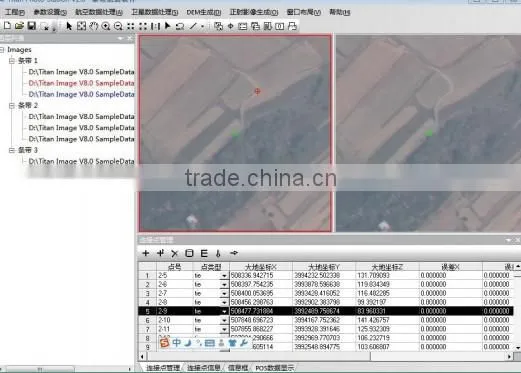Collapse the 条带 2 tree node

pyautogui.click(x=12, y=105)
